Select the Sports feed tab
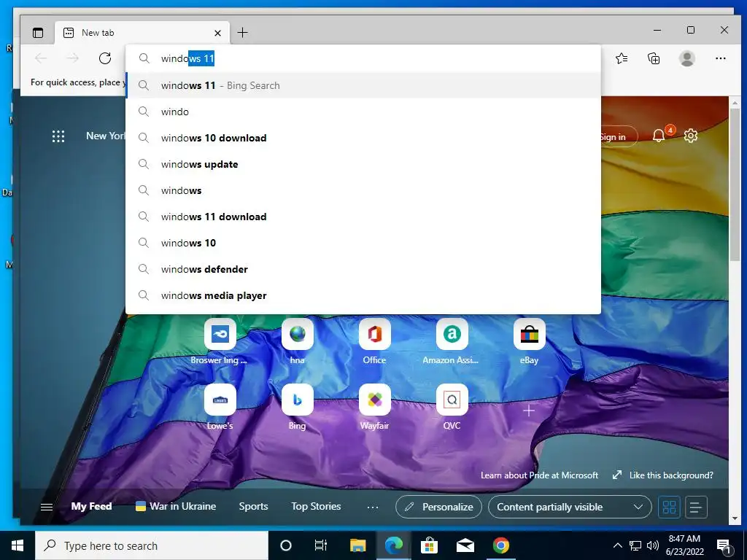This screenshot has width=747, height=560. point(253,506)
